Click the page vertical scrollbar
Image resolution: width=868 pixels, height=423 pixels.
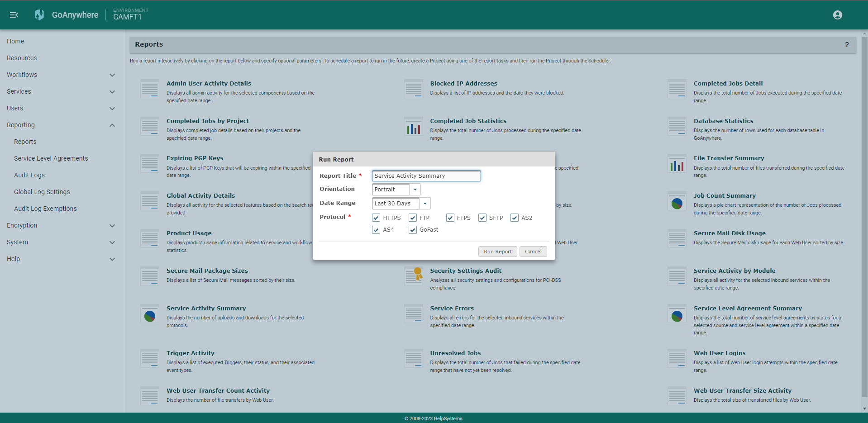(864, 217)
